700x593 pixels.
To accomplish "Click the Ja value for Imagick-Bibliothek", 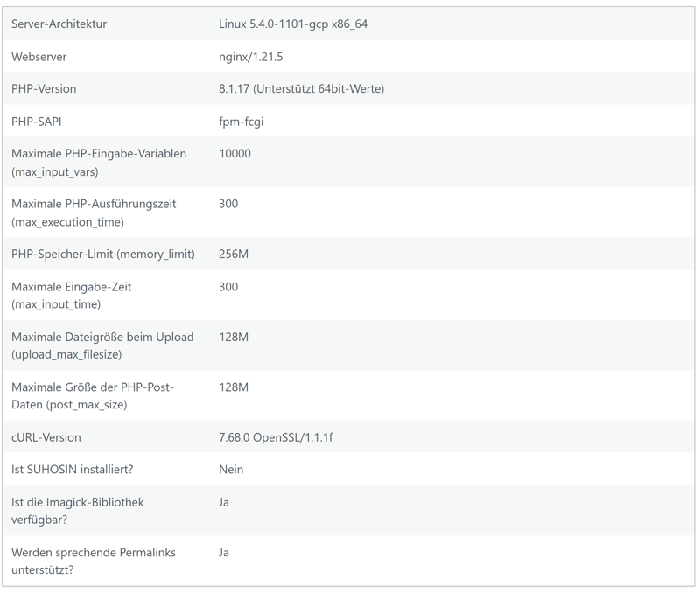I will (224, 503).
